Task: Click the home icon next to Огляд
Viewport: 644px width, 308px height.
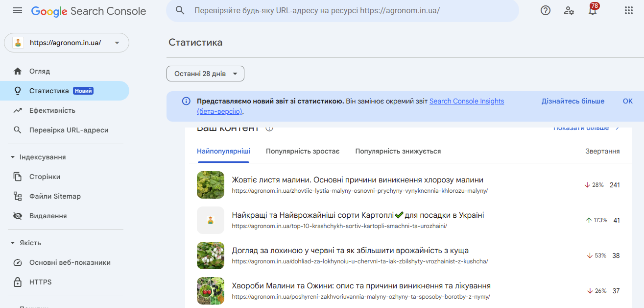Action: click(18, 71)
